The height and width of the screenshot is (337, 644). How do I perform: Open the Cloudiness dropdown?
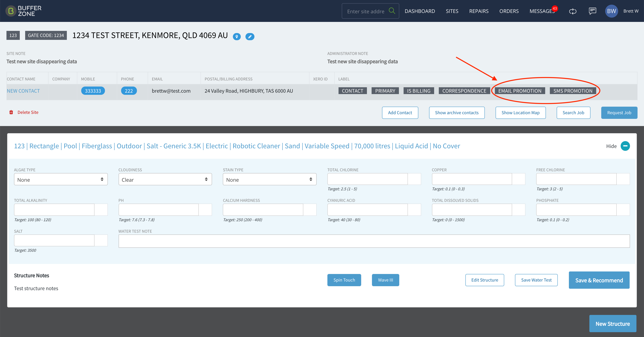[165, 179]
